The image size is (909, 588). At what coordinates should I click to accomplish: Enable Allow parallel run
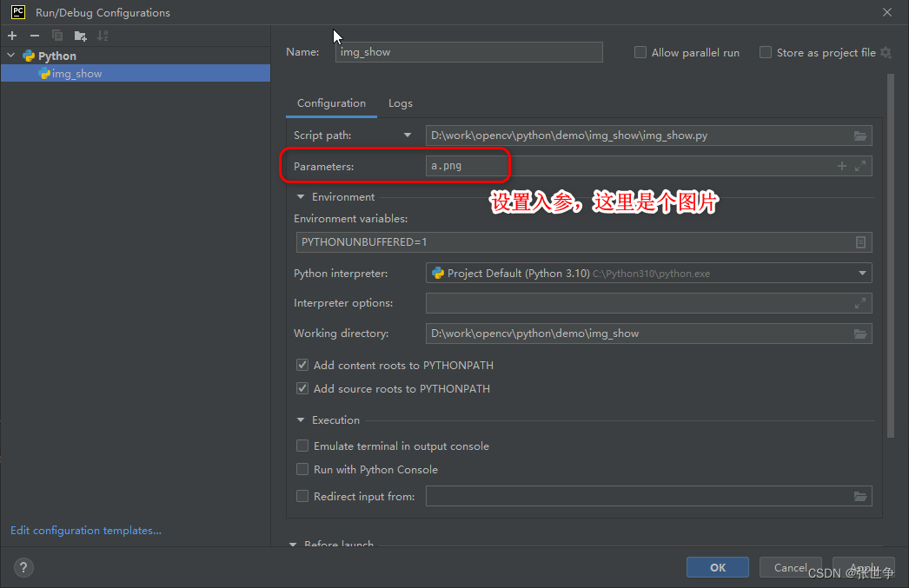click(x=640, y=52)
